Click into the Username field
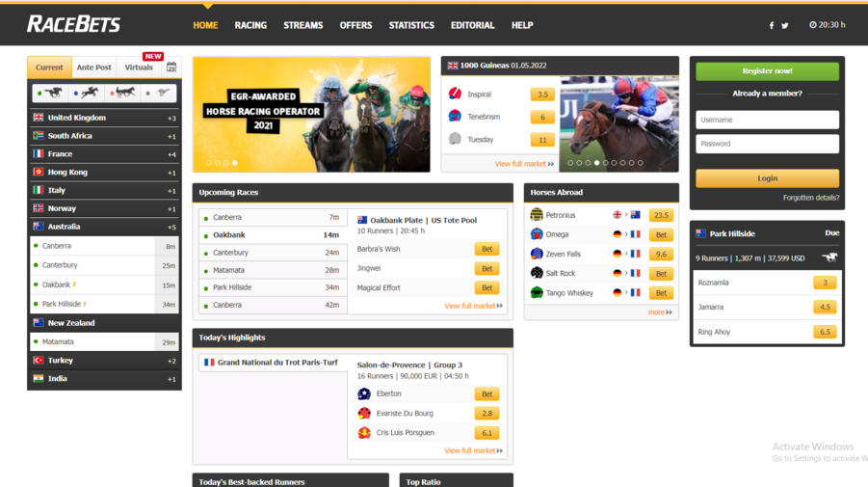Image resolution: width=868 pixels, height=487 pixels. point(767,120)
